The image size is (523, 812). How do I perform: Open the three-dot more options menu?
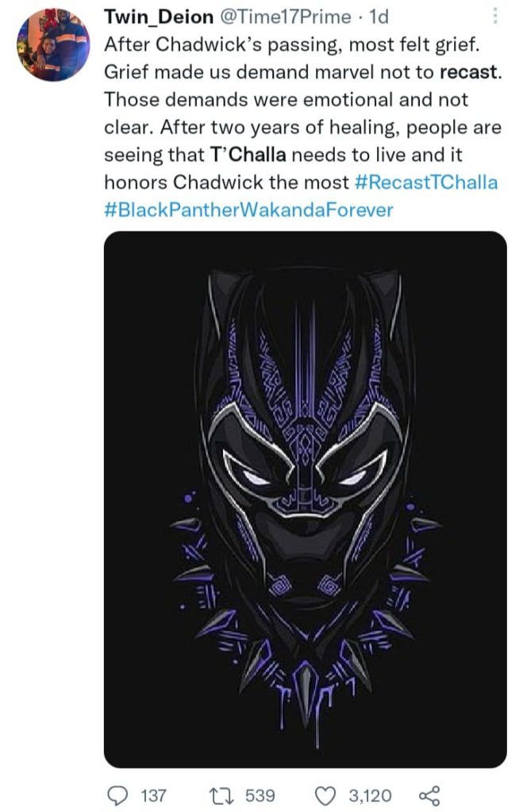496,16
